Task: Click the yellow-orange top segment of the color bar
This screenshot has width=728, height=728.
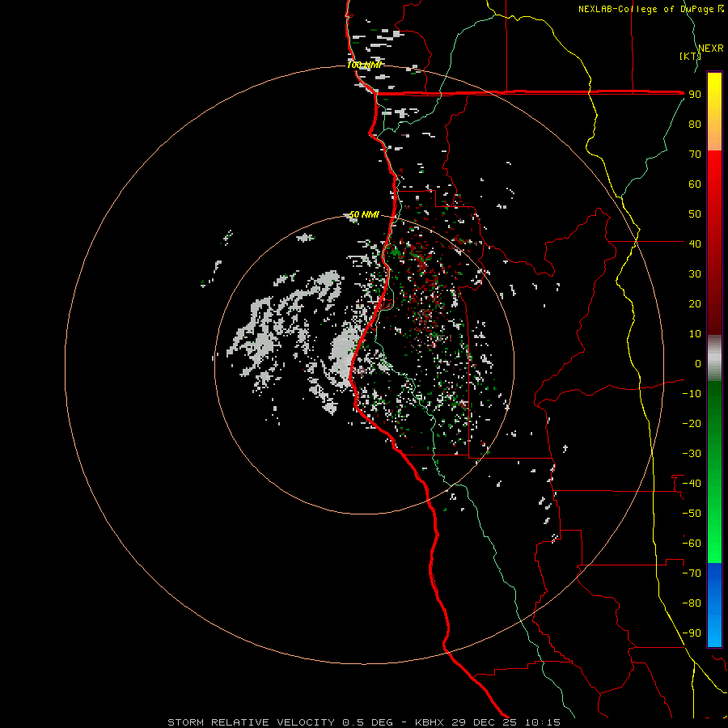Action: click(714, 112)
